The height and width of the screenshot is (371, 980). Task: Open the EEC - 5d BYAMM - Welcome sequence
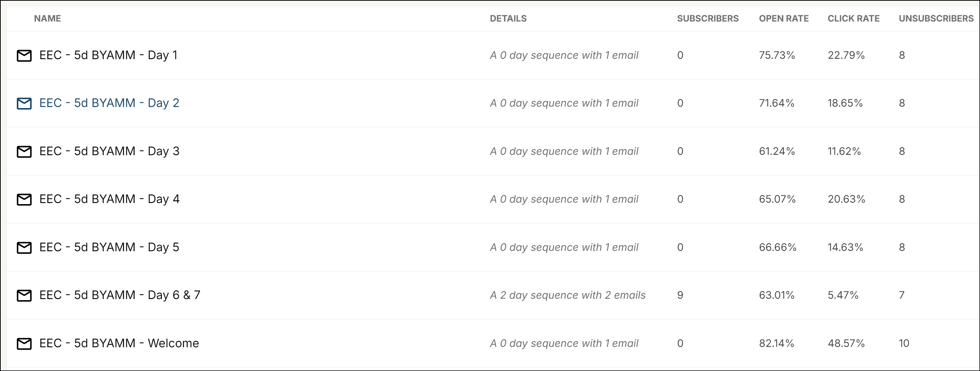point(119,343)
